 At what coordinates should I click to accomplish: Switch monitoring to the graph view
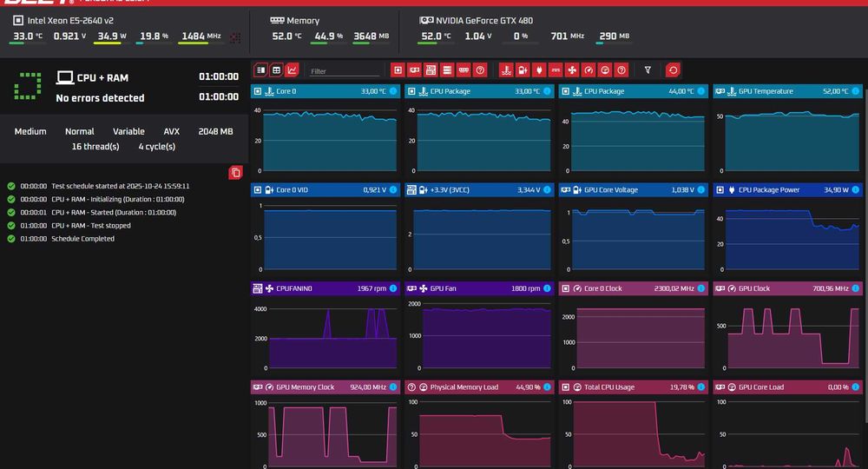(x=292, y=70)
